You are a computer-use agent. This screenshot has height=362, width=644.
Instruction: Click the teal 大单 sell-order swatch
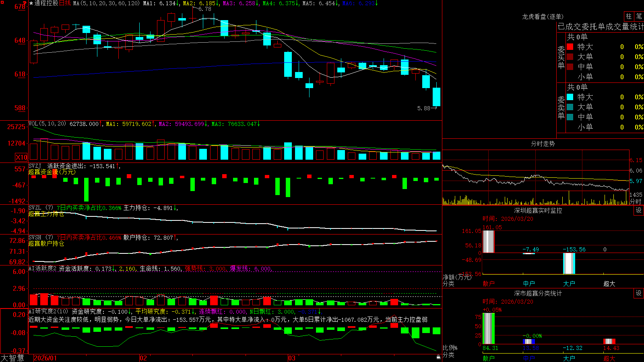click(x=570, y=107)
